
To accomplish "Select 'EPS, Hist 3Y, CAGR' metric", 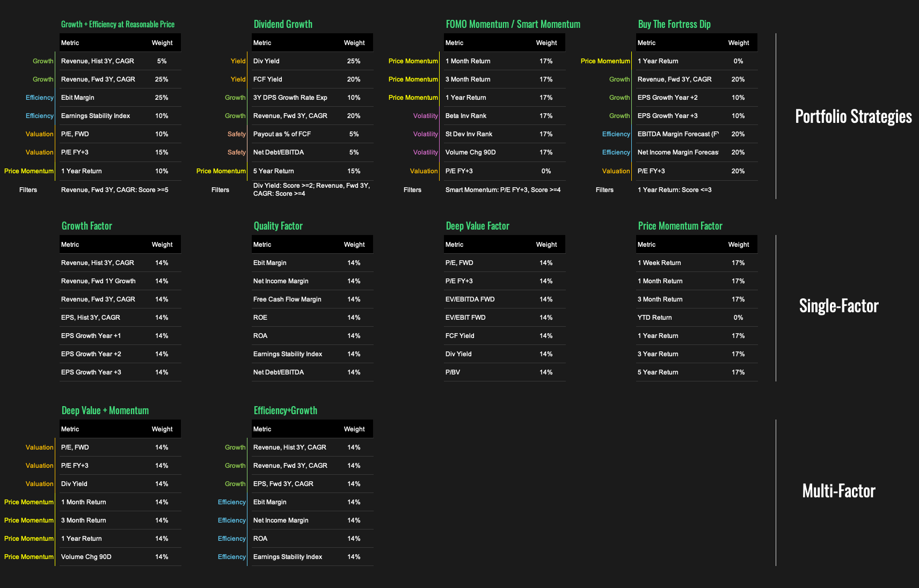I will coord(90,318).
